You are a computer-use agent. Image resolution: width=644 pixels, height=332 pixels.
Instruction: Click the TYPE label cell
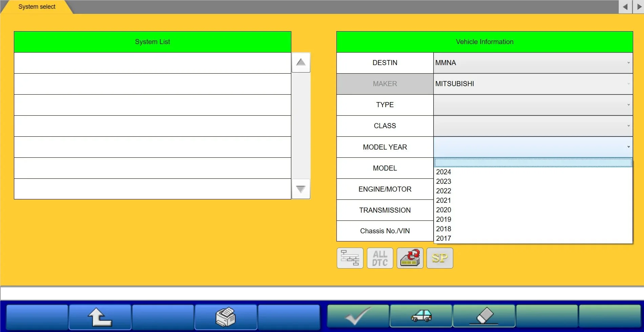[385, 105]
